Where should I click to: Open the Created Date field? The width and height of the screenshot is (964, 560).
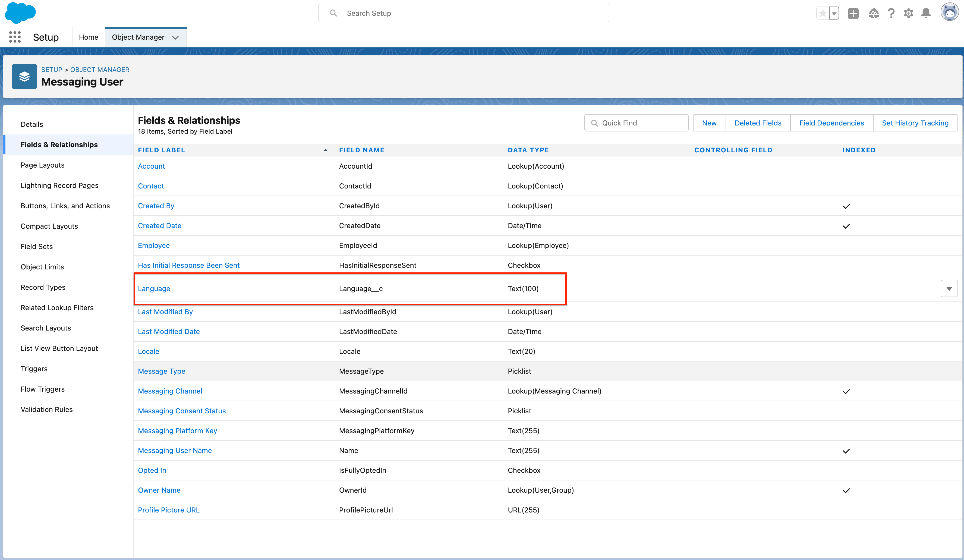point(159,226)
